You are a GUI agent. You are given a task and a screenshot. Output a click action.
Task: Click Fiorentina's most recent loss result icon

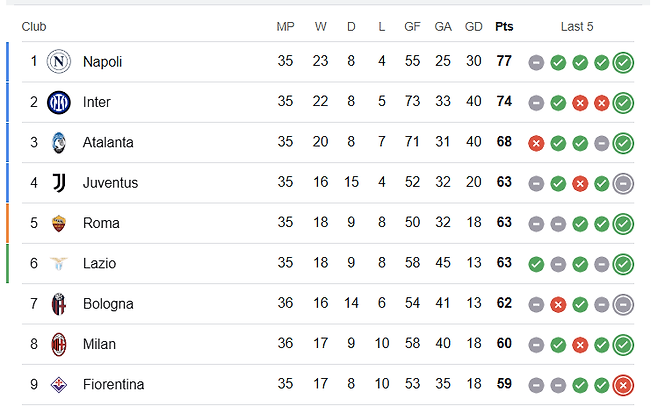point(624,385)
